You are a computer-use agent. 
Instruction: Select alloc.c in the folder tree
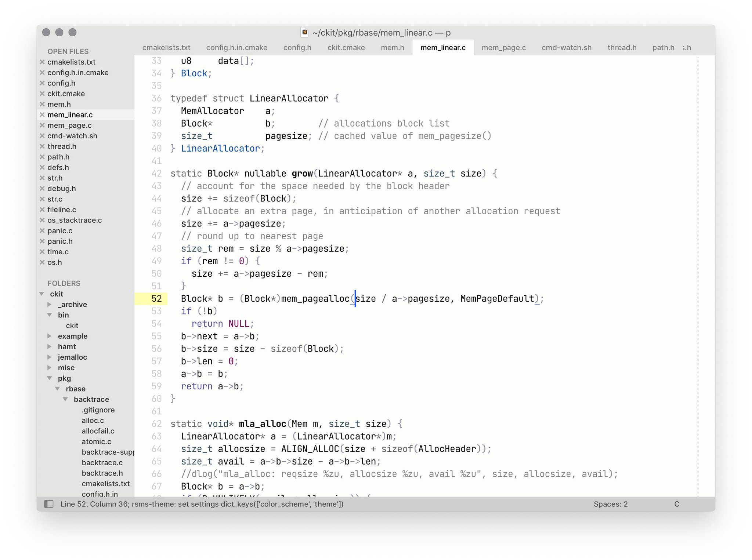[x=93, y=420]
